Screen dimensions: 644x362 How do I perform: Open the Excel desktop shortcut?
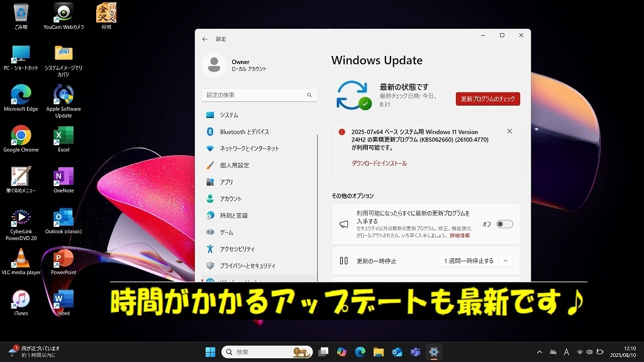64,140
